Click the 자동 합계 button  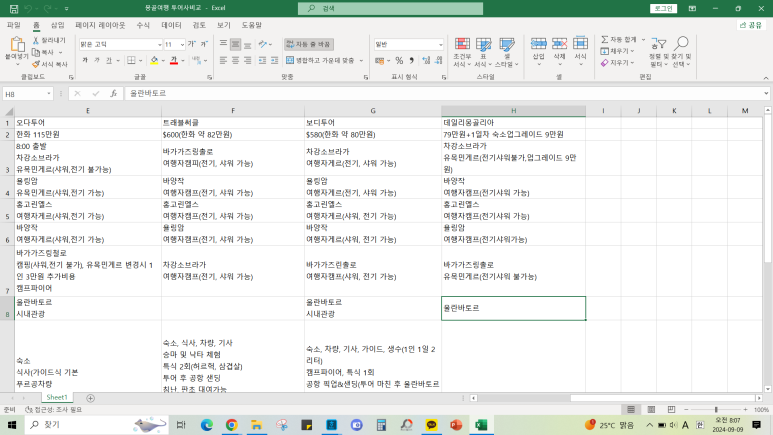[619, 39]
